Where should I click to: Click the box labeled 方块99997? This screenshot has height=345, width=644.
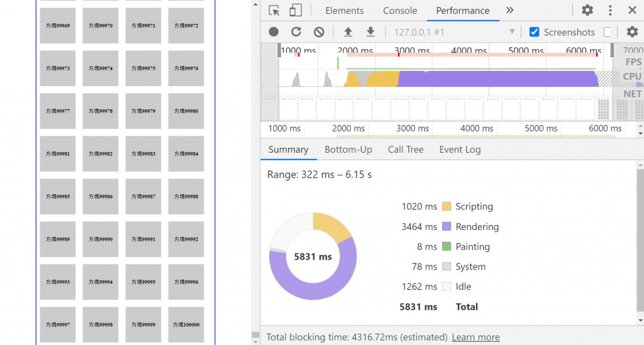58,324
